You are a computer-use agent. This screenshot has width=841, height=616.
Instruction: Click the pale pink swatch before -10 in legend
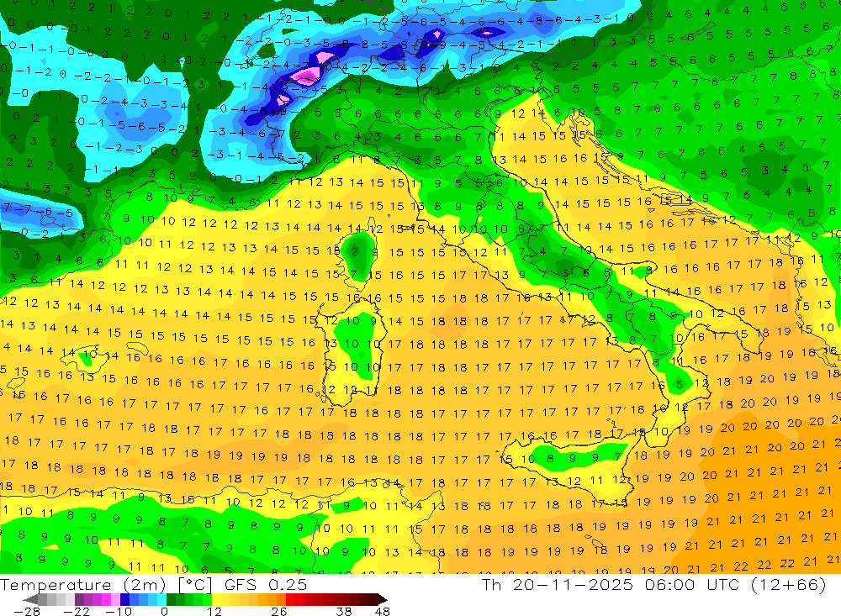(x=115, y=599)
